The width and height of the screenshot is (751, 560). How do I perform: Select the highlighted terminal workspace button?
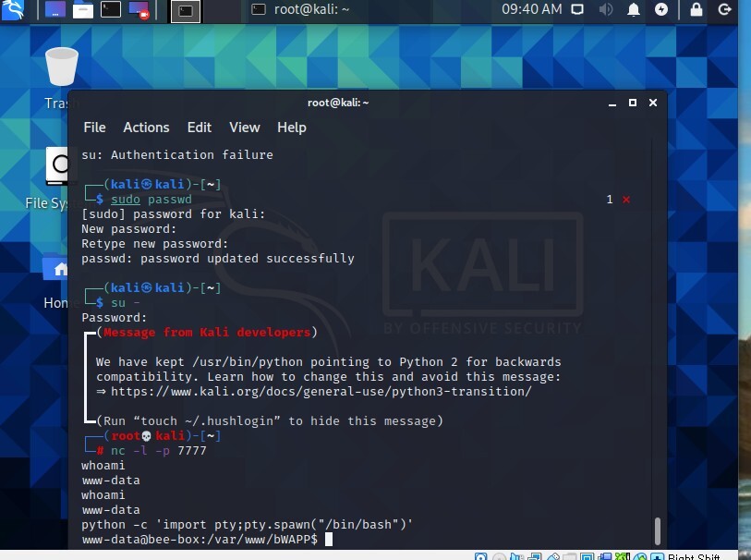[x=186, y=11]
